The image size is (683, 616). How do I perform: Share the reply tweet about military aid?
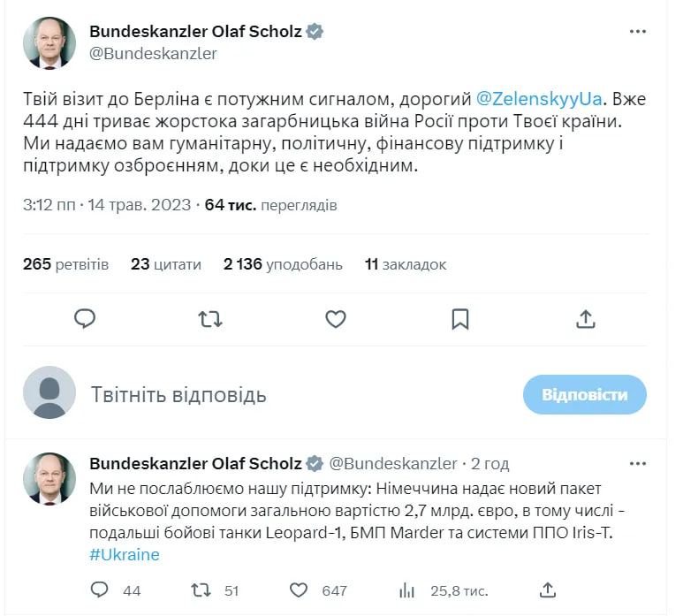pos(548,589)
